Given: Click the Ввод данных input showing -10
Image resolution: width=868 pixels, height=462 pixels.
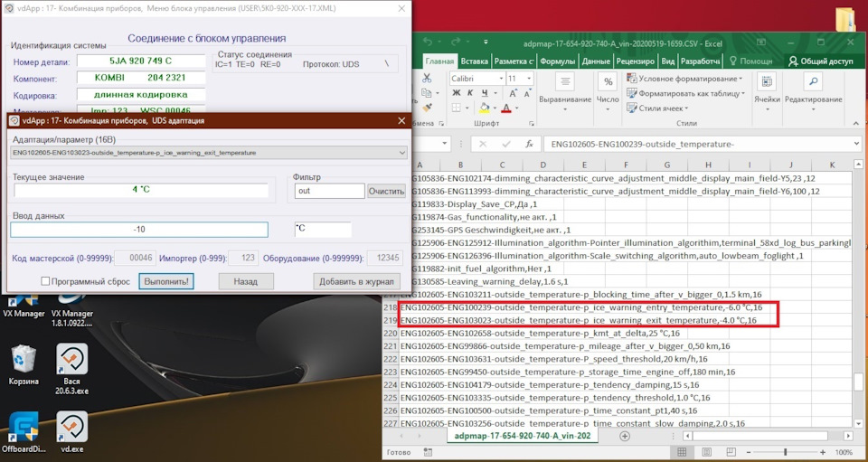Looking at the screenshot, I should [139, 229].
